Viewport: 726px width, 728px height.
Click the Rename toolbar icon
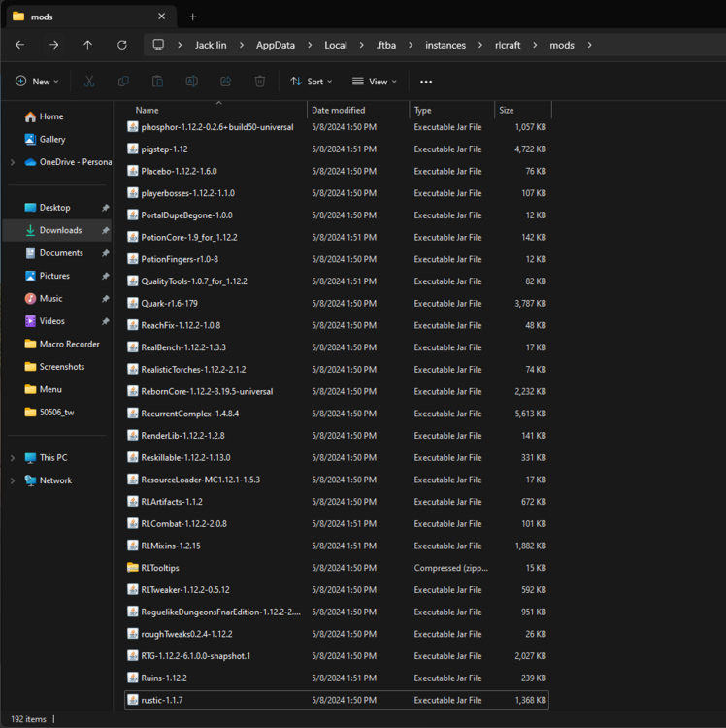click(x=192, y=82)
